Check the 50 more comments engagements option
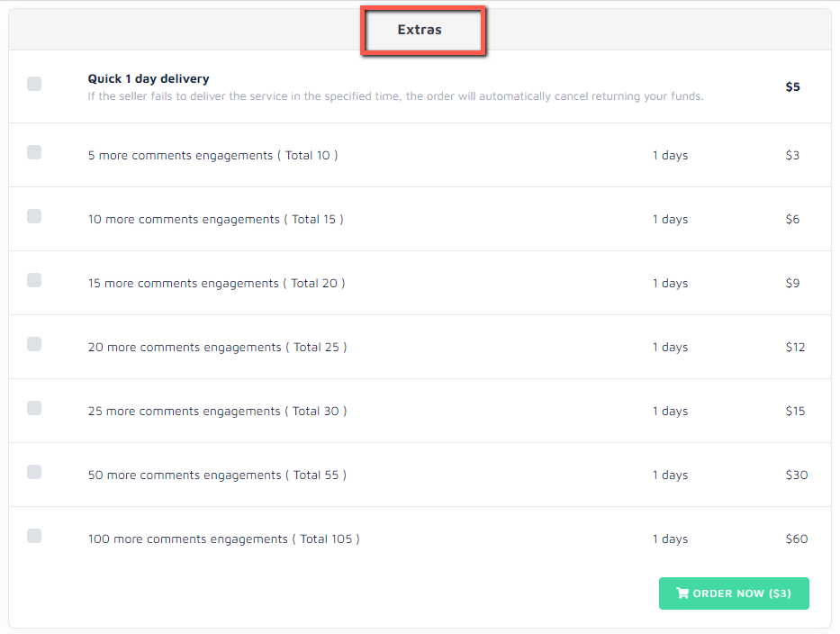 point(34,472)
